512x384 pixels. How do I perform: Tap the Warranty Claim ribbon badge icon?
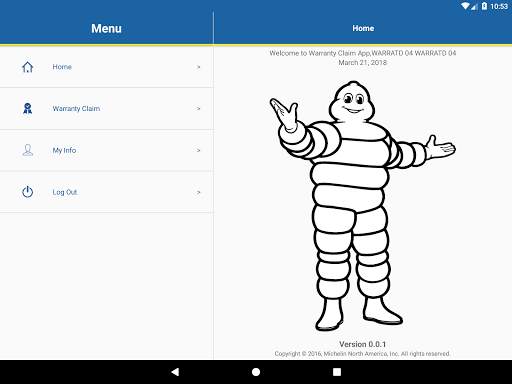click(x=28, y=109)
